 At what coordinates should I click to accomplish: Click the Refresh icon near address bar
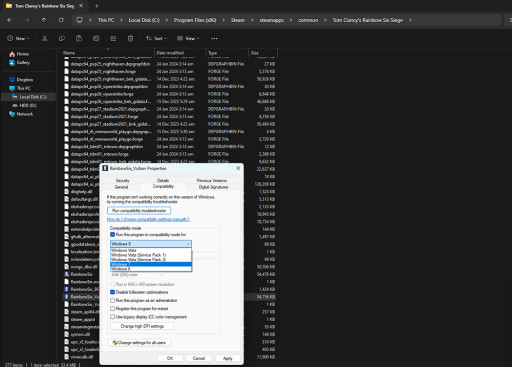pyautogui.click(x=61, y=20)
